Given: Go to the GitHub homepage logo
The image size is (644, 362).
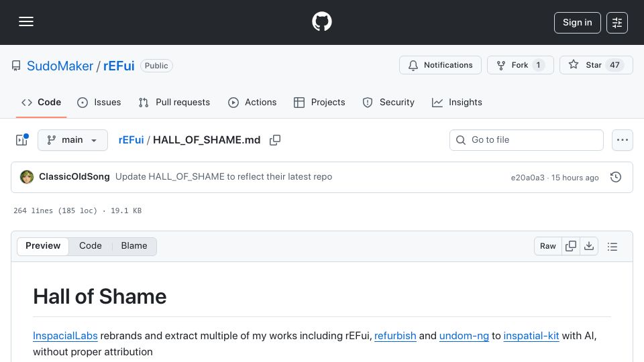Looking at the screenshot, I should 321,21.
